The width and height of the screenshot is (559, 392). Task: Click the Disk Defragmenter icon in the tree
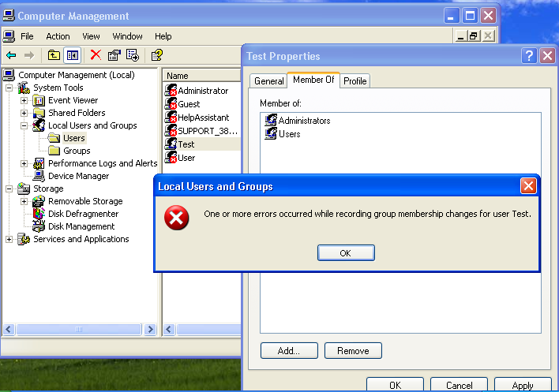point(39,214)
